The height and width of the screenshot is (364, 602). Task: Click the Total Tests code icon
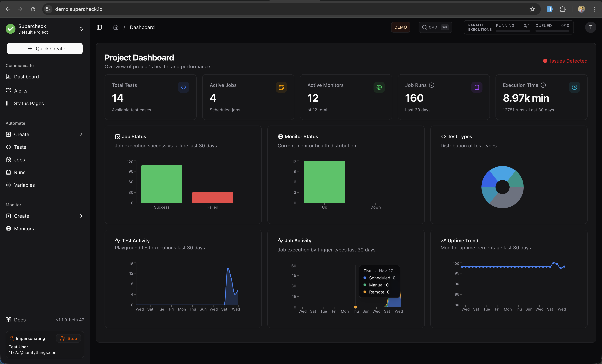tap(183, 87)
